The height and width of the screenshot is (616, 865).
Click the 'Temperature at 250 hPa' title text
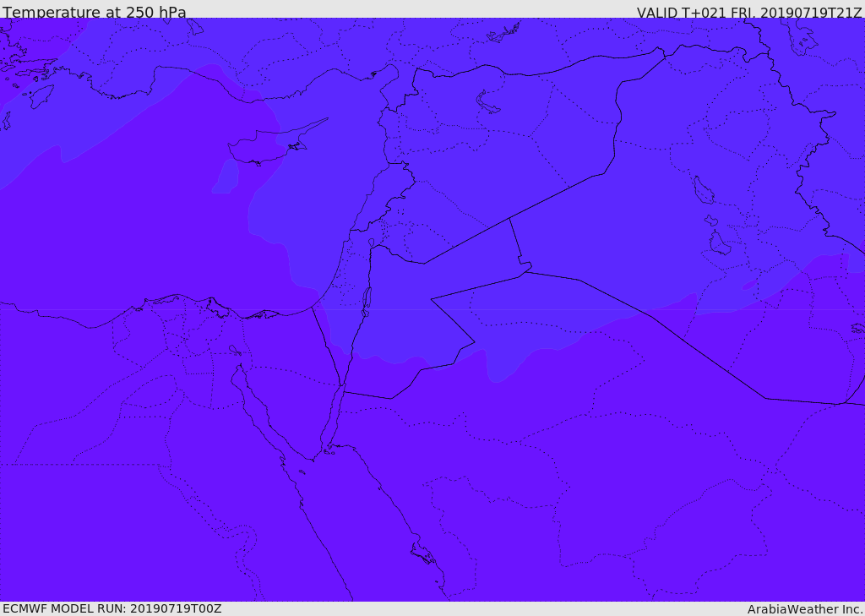(x=95, y=12)
